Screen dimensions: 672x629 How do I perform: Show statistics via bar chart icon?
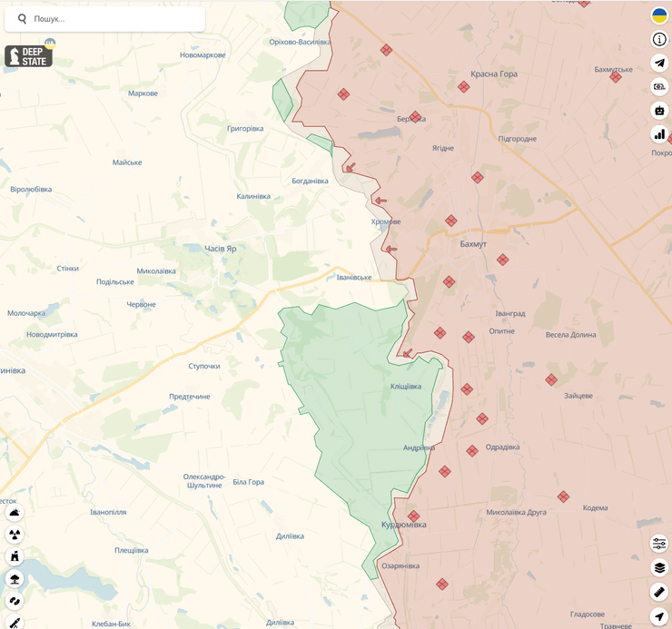pos(659,134)
